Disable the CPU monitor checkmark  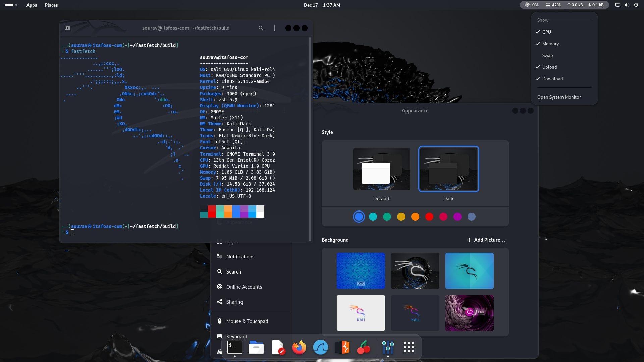(x=546, y=32)
